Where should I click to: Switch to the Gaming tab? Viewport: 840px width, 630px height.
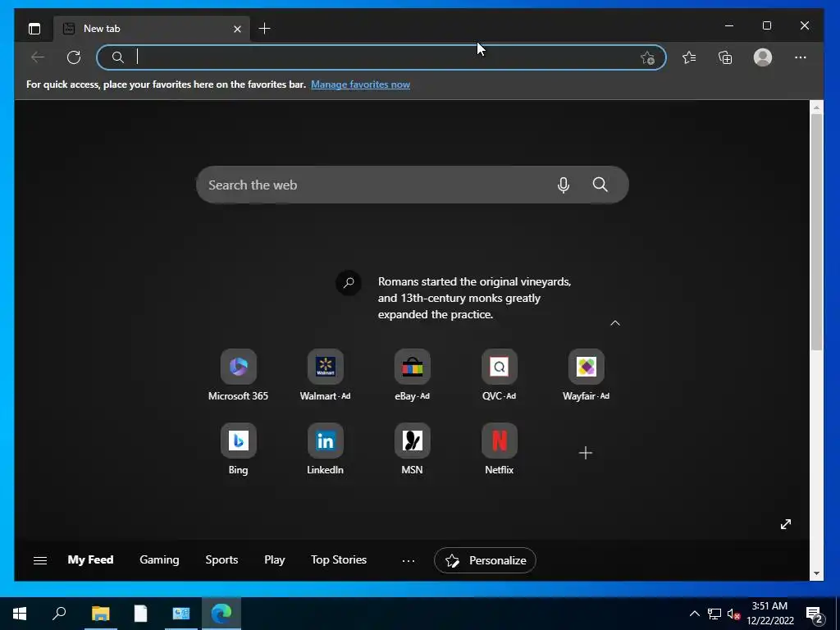(x=160, y=559)
